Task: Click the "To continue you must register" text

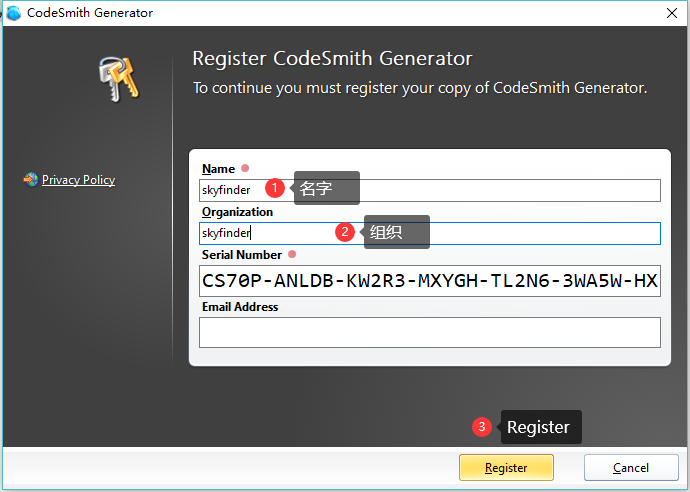Action: pyautogui.click(x=420, y=88)
